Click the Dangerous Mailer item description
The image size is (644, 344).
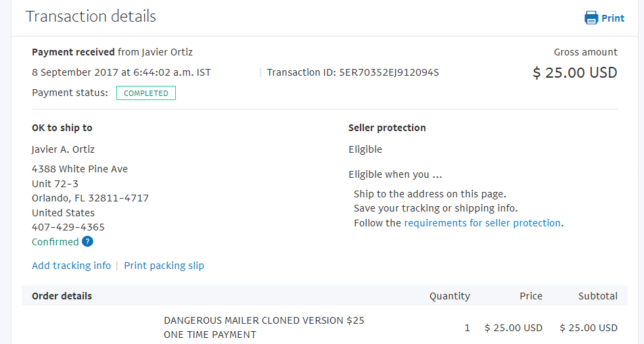pyautogui.click(x=264, y=327)
